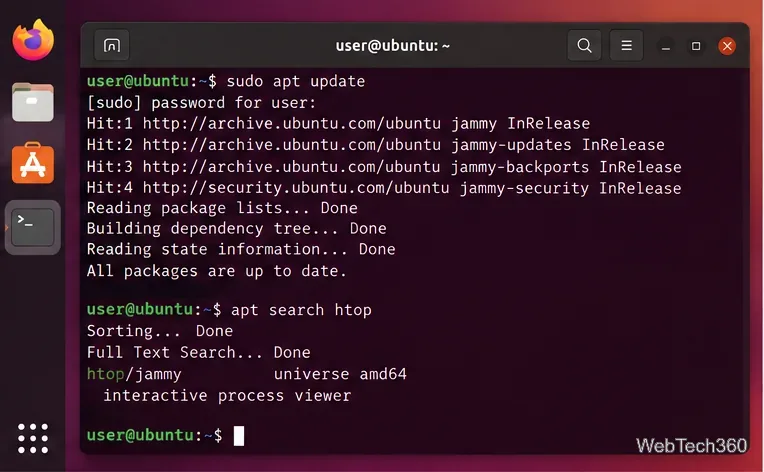764x472 pixels.
Task: Select the Terminal icon in the dock
Action: [33, 227]
